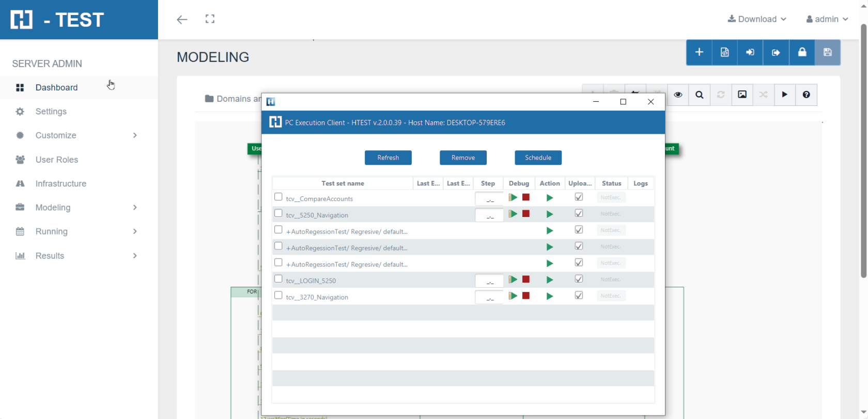Click the Schedule button
Image resolution: width=868 pixels, height=419 pixels.
tap(538, 158)
